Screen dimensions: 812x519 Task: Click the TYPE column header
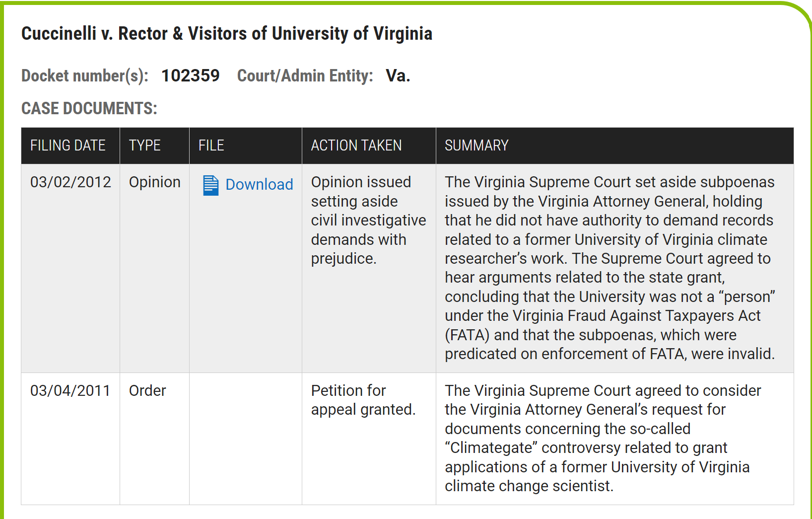click(144, 146)
